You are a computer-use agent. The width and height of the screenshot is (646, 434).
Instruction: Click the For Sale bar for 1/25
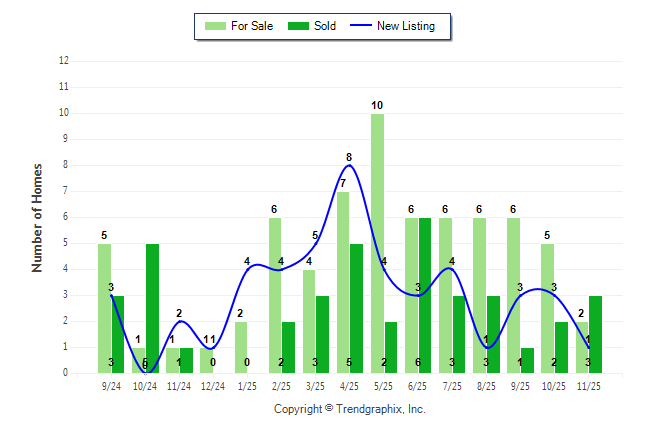241,347
